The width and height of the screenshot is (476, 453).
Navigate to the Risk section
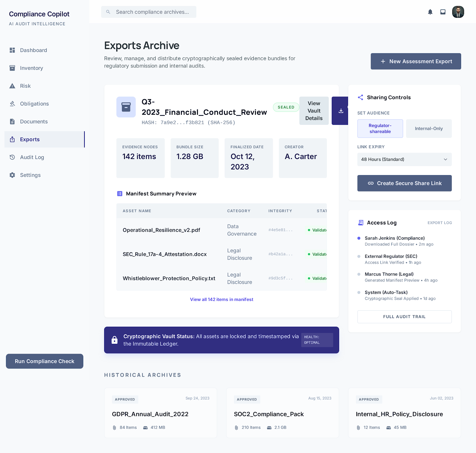point(25,86)
